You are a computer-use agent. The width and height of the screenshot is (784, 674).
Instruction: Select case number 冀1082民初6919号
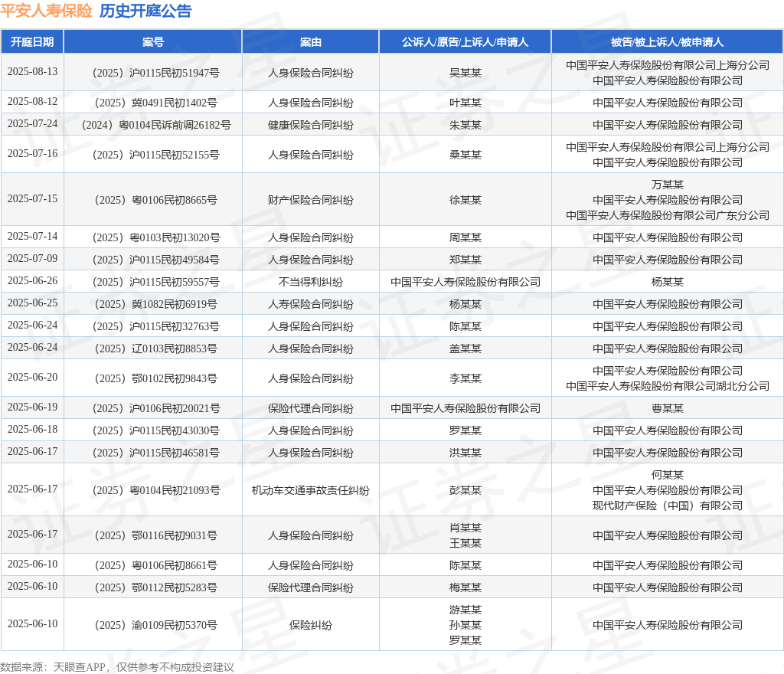point(156,304)
